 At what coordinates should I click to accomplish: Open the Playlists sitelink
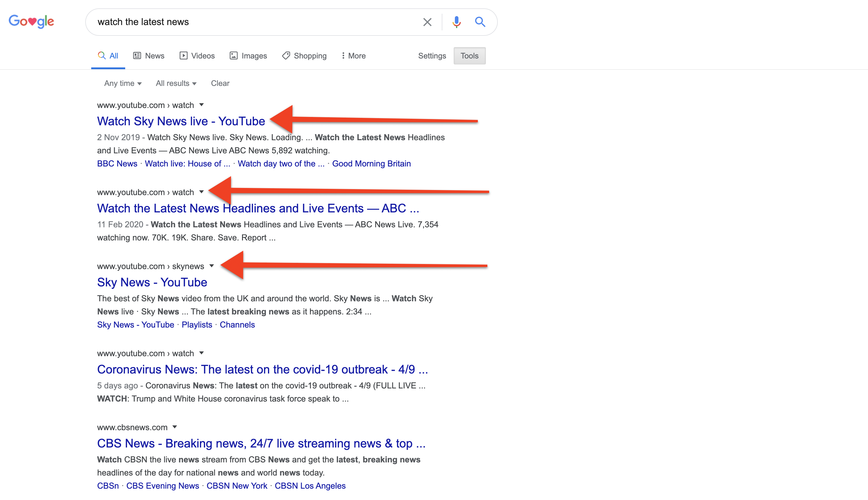pyautogui.click(x=197, y=325)
